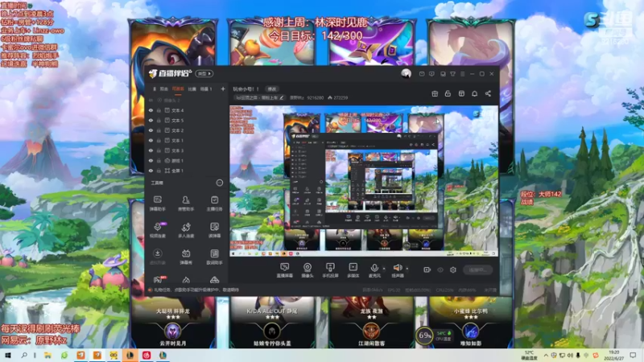
Task: Add 手机投屏 phone cast source
Action: 330,270
